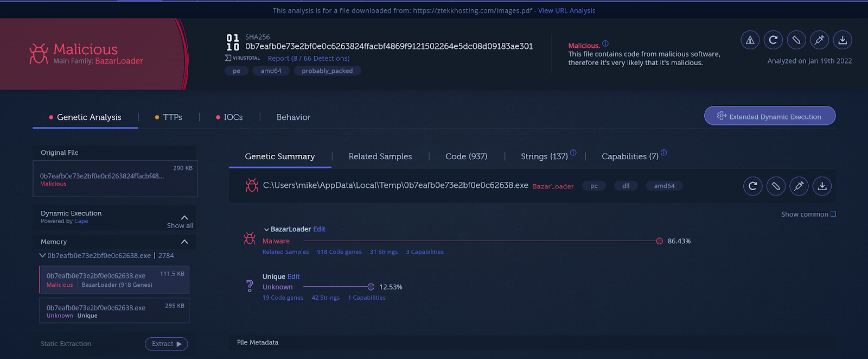The image size is (868, 359).
Task: Select the 111.5 KB memory module card
Action: pyautogui.click(x=114, y=280)
